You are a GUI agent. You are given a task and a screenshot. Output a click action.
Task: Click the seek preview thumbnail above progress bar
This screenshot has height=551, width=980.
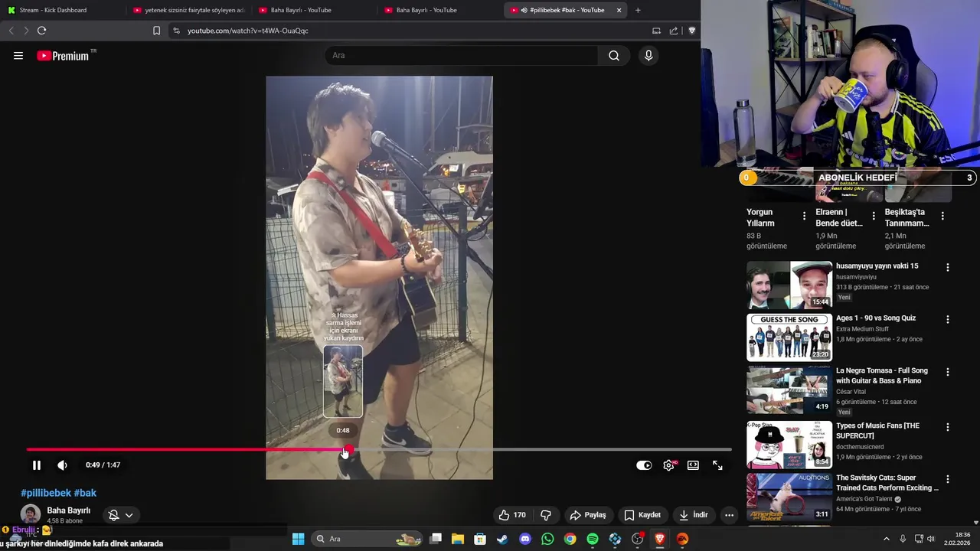coord(343,381)
